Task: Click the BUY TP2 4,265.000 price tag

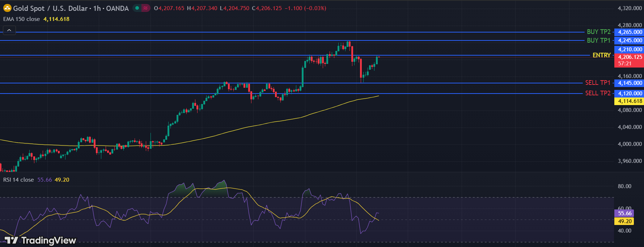Action: [630, 32]
